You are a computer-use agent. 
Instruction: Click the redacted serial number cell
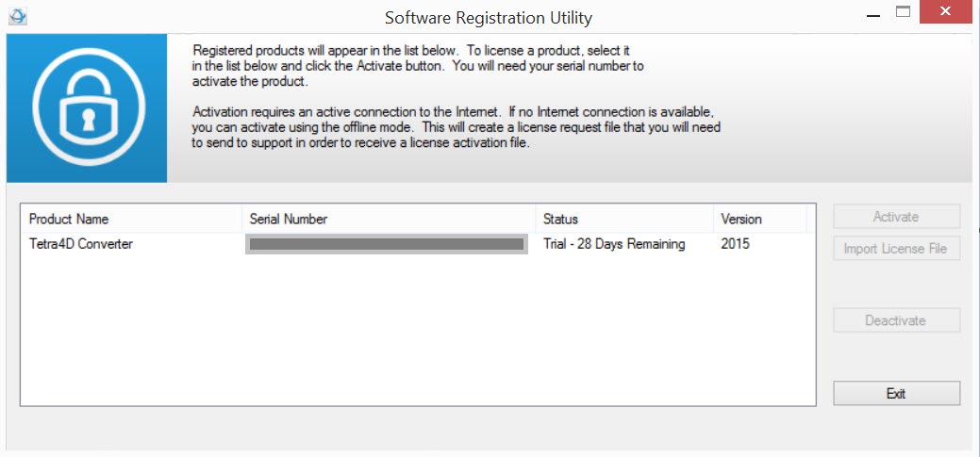click(x=387, y=244)
